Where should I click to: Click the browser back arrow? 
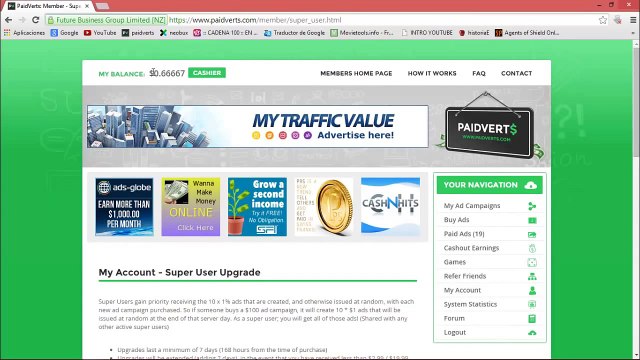pos(8,20)
